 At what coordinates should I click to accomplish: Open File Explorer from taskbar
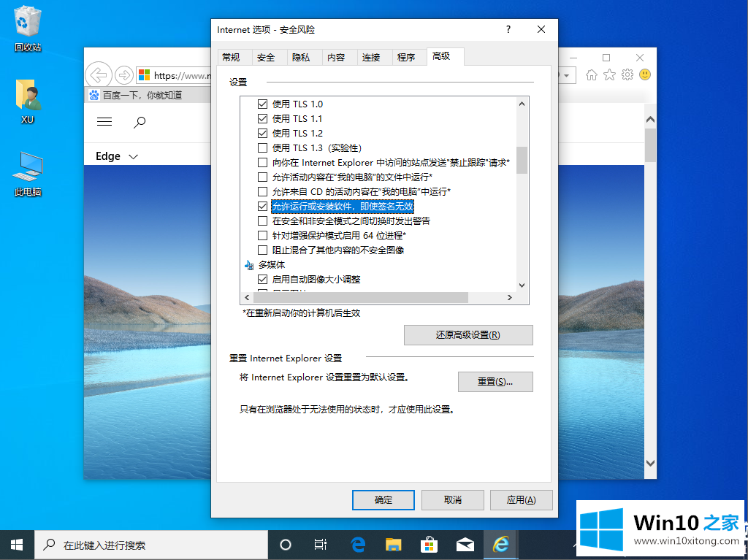click(394, 545)
